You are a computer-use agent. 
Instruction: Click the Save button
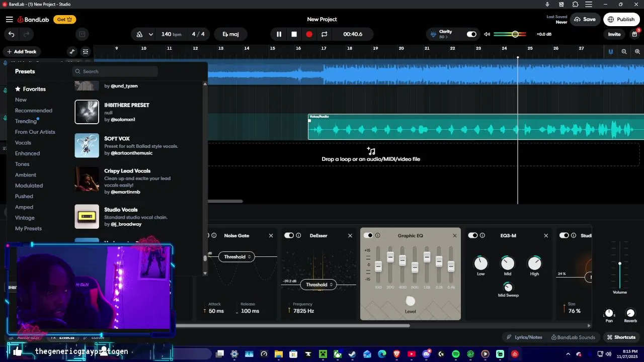585,20
